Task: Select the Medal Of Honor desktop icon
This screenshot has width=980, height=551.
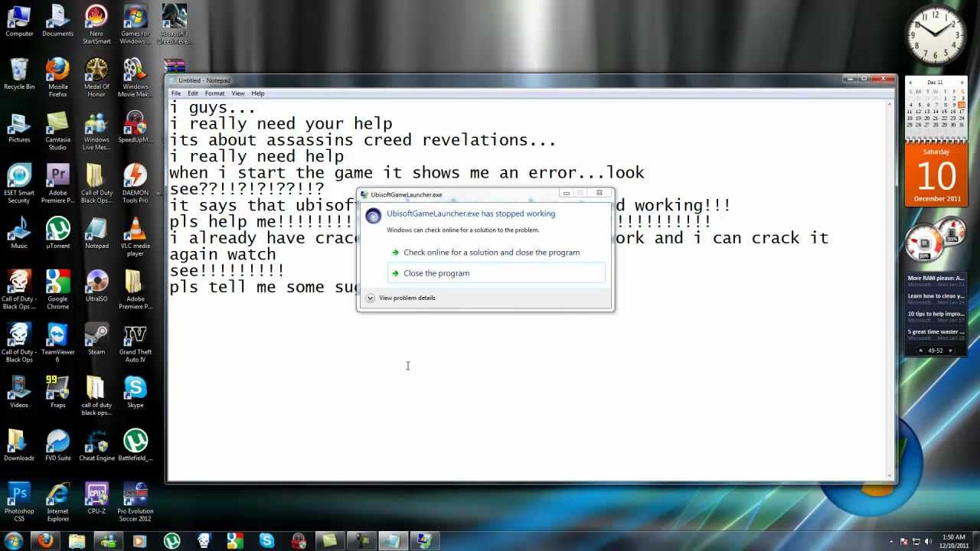Action: pos(96,77)
